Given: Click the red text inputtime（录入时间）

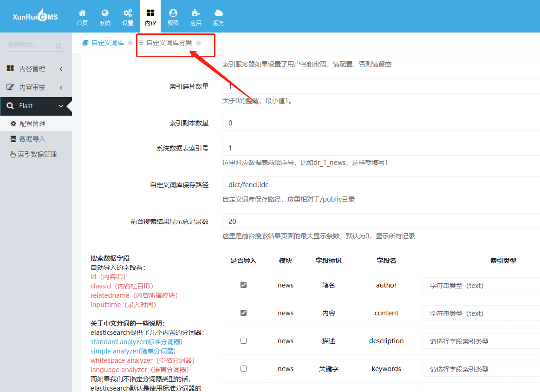Looking at the screenshot, I should (x=124, y=305).
